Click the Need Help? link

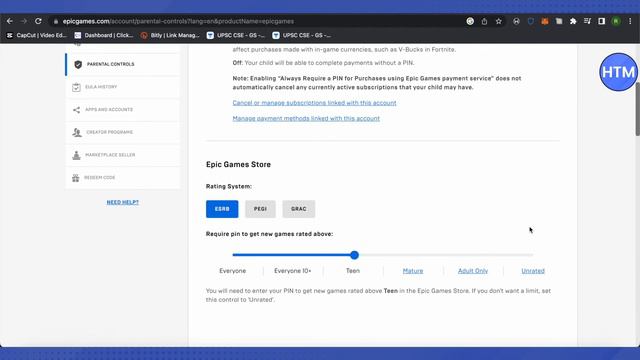point(122,202)
